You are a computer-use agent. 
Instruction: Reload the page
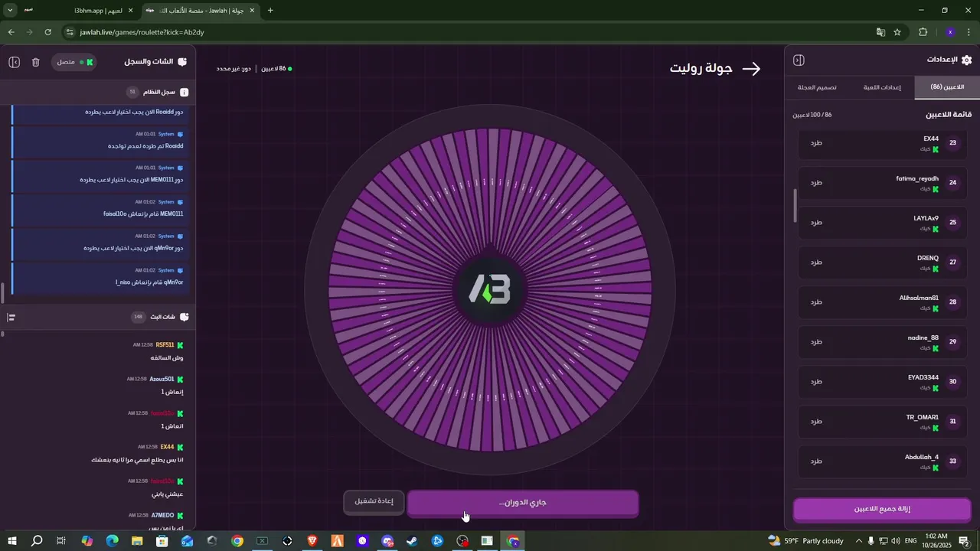pyautogui.click(x=47, y=32)
